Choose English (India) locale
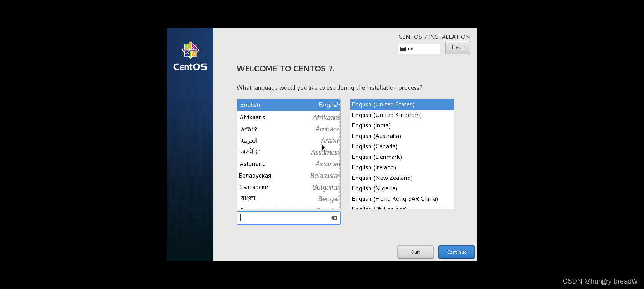644x289 pixels. pos(402,125)
